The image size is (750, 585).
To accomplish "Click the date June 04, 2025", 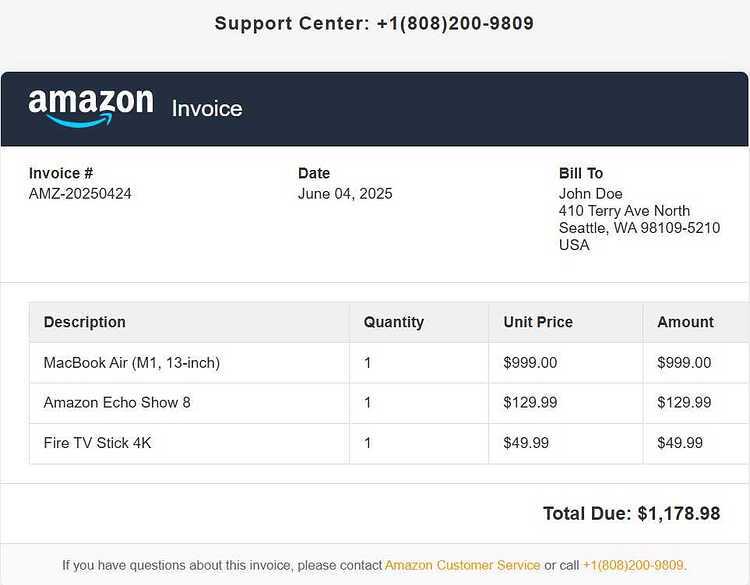I will 345,194.
